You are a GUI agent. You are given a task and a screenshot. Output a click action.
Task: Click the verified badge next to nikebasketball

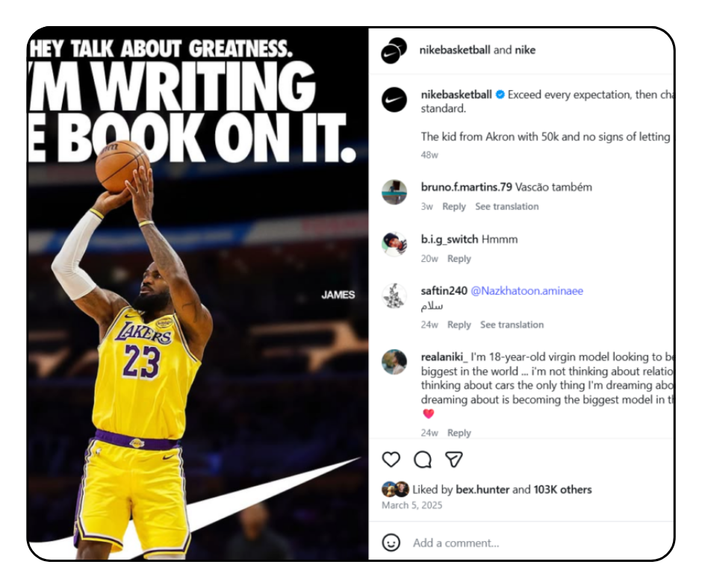[x=500, y=95]
